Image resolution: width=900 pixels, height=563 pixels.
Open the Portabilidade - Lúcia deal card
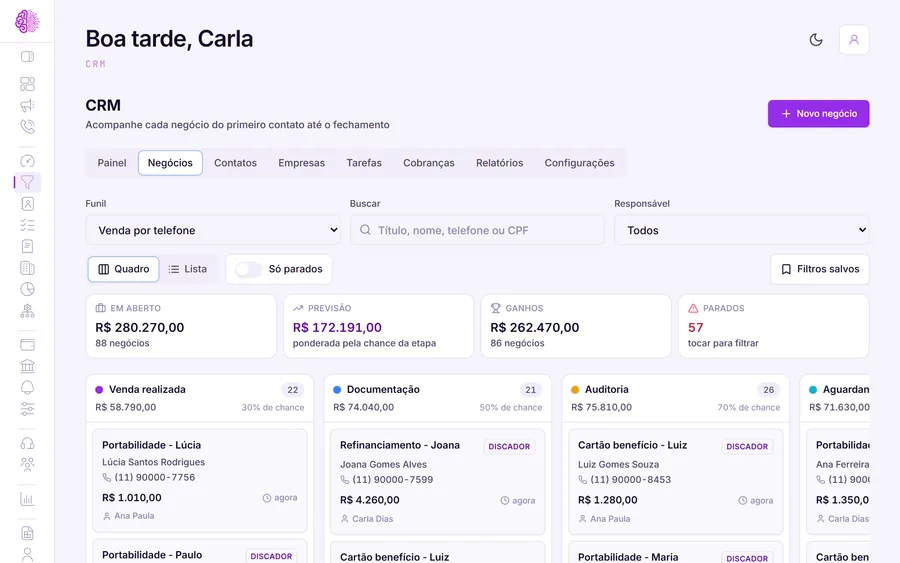pyautogui.click(x=200, y=481)
